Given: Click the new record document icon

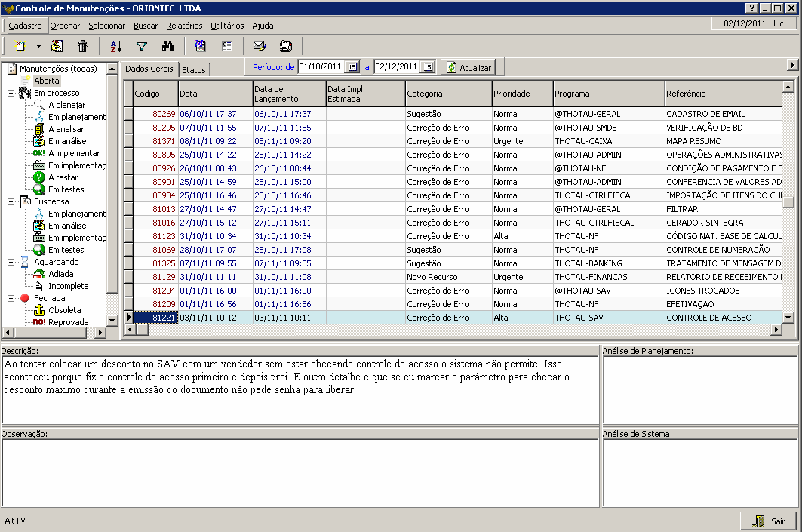Looking at the screenshot, I should coord(21,46).
